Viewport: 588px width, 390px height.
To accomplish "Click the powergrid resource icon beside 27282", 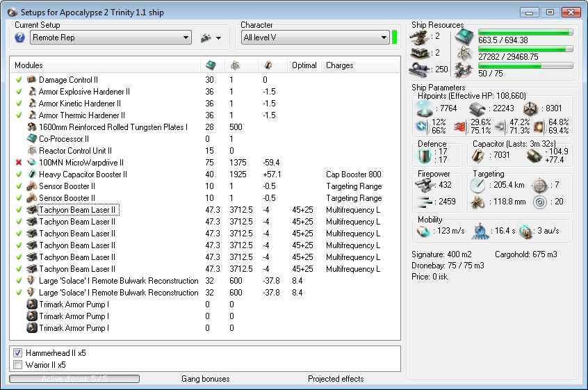I will [464, 53].
